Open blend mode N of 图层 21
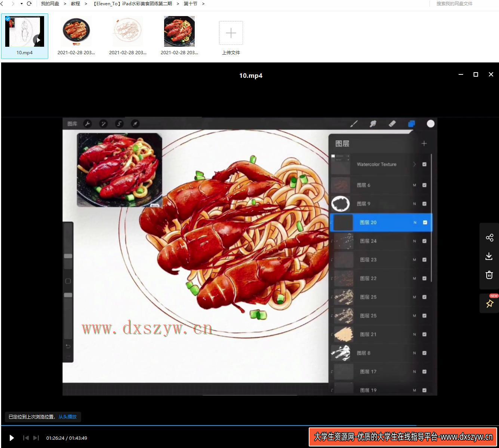Image resolution: width=499 pixels, height=448 pixels. click(x=414, y=335)
